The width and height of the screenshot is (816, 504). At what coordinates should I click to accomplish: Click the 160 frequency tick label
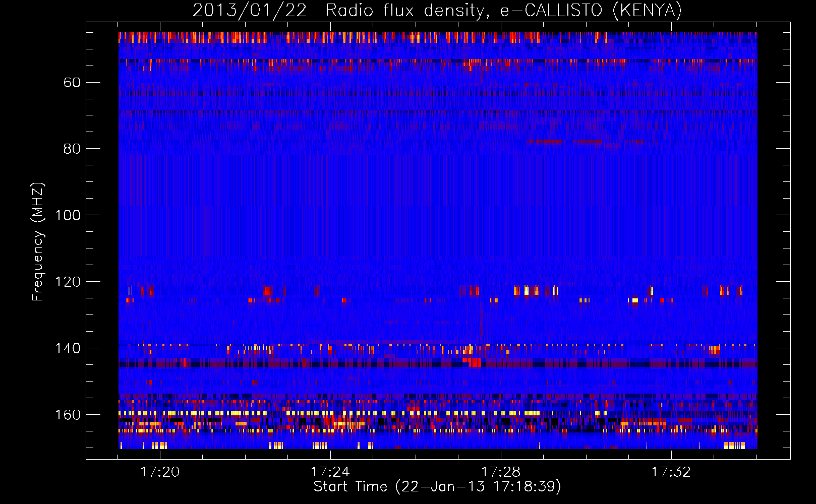68,415
